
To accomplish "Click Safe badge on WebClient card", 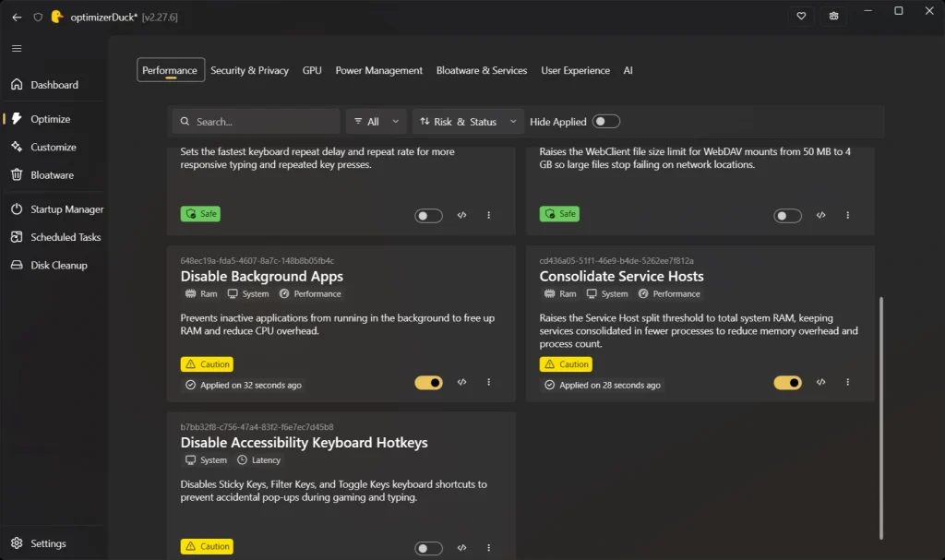I will point(560,214).
